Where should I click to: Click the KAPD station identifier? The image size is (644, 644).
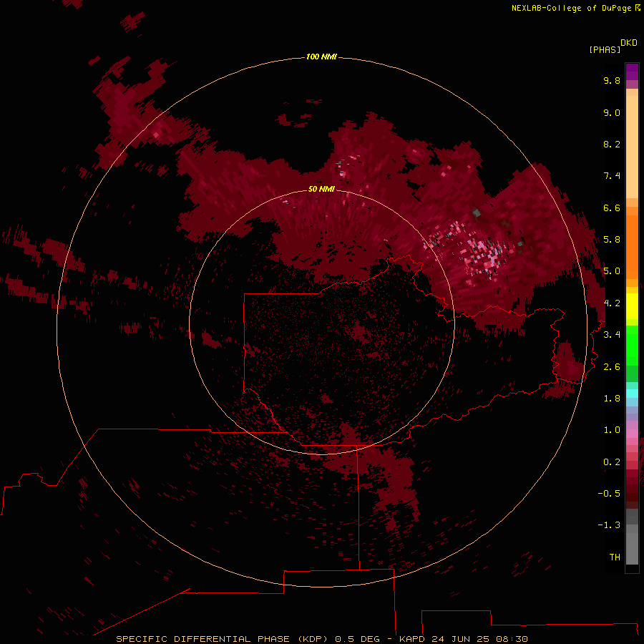coord(412,639)
